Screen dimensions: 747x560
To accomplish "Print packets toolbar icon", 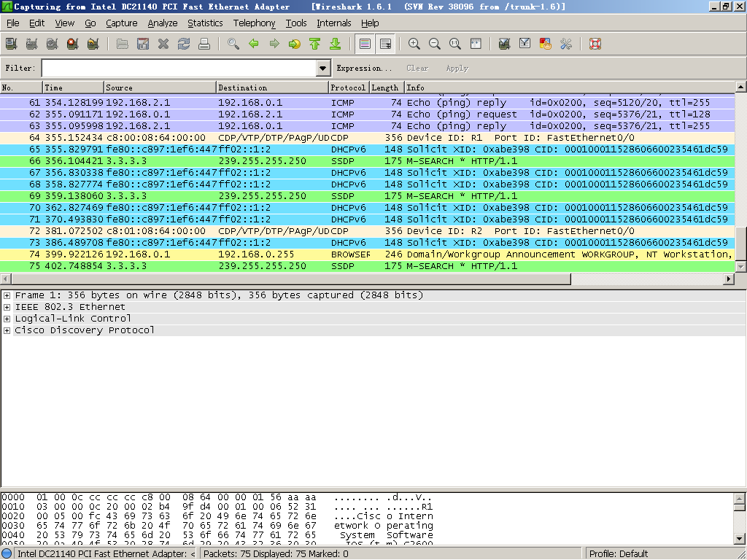I will pyautogui.click(x=204, y=44).
